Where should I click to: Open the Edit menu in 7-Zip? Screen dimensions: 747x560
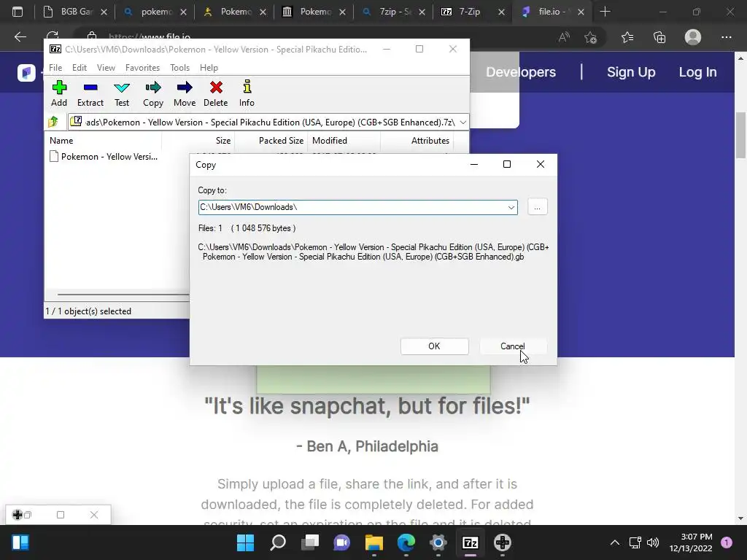(x=79, y=68)
